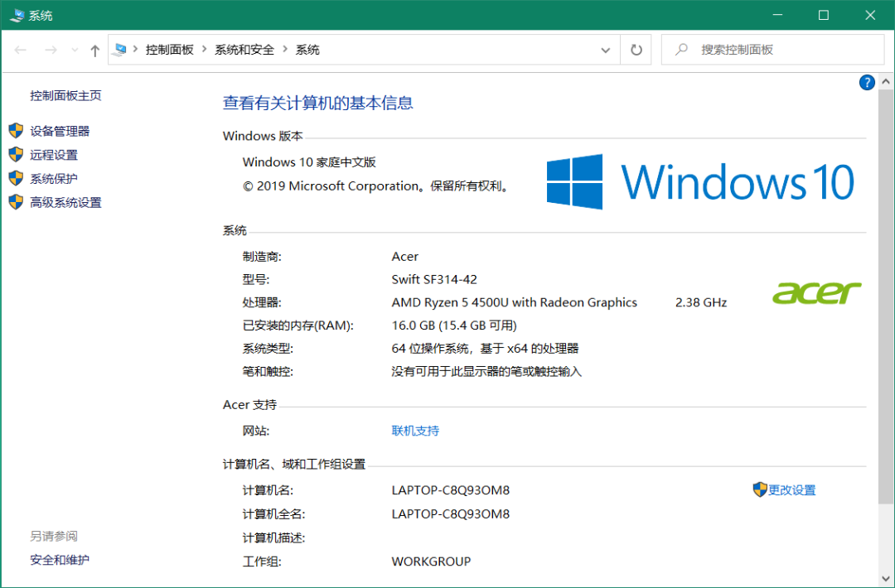The height and width of the screenshot is (588, 895).
Task: Click computer name value next to 计算机名:
Action: pos(450,490)
